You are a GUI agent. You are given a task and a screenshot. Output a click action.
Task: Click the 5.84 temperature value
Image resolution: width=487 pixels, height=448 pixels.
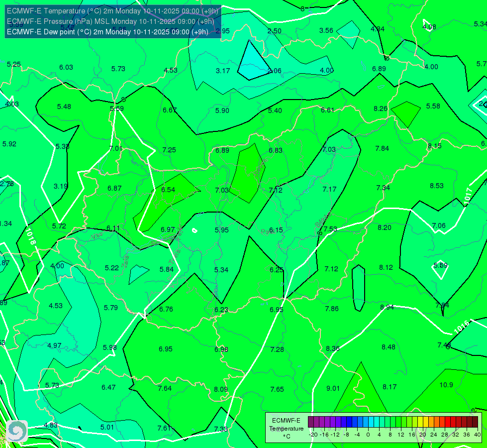167,269
